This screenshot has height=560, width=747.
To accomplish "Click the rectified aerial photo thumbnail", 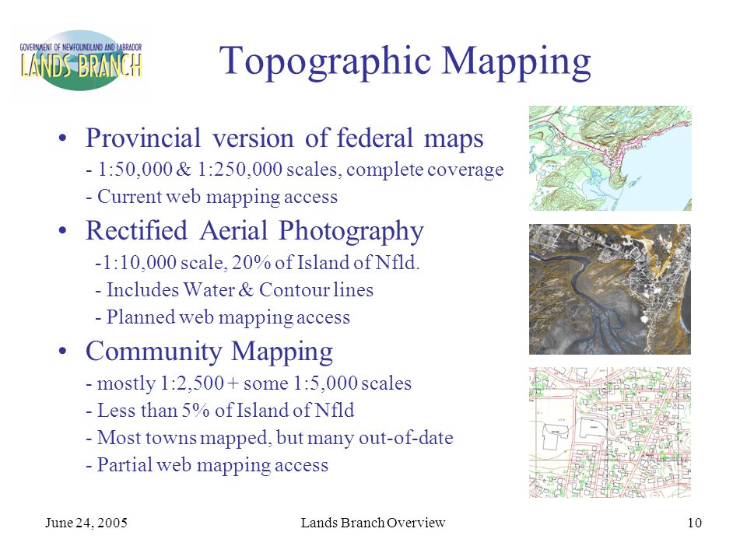I will pos(610,289).
